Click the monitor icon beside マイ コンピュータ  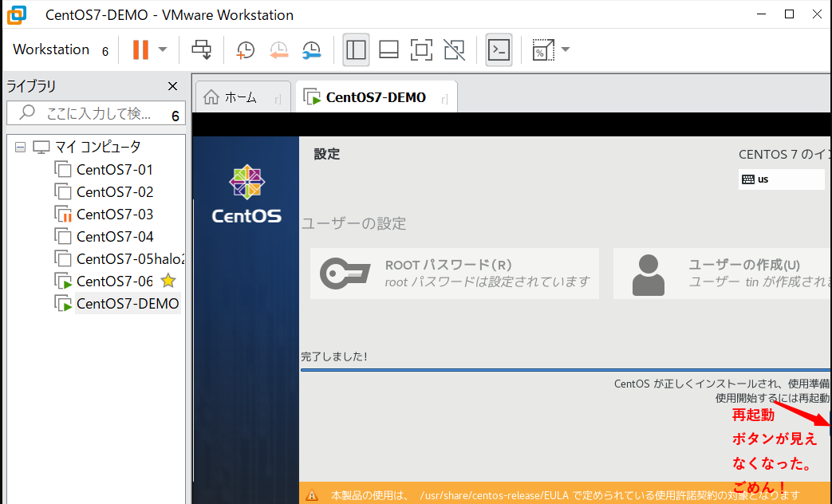41,147
